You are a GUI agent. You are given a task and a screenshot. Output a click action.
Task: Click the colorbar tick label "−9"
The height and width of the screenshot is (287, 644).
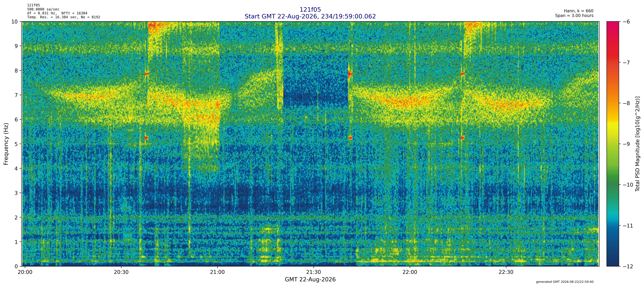pyautogui.click(x=626, y=144)
